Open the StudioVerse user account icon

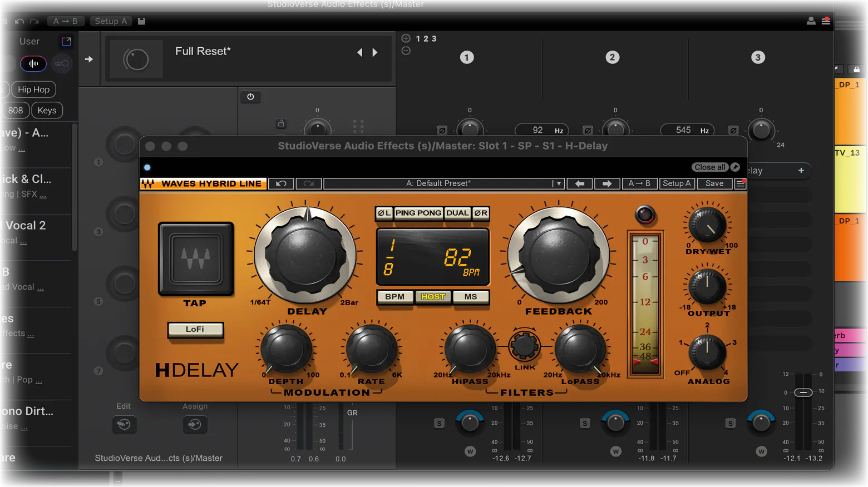point(811,21)
